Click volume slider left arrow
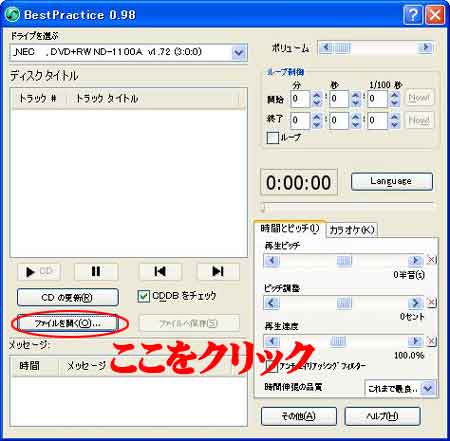Viewport: 450px width, 441px height. point(326,48)
